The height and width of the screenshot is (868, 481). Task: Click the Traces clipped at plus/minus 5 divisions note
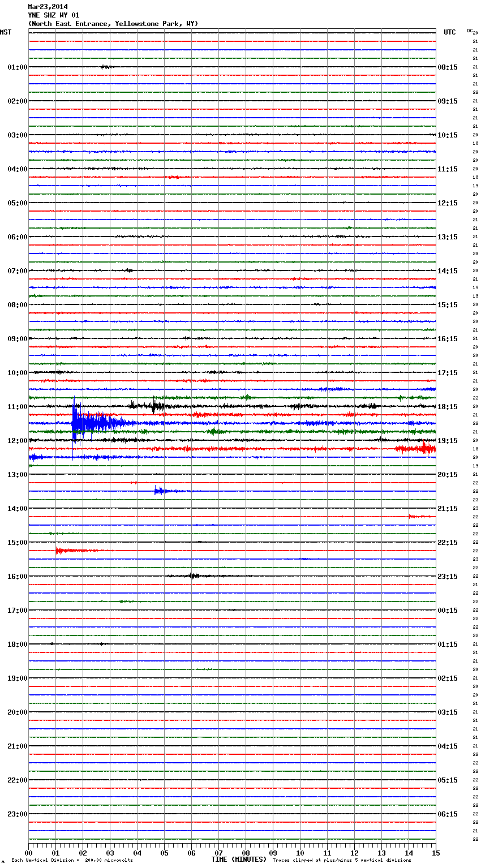[342, 861]
